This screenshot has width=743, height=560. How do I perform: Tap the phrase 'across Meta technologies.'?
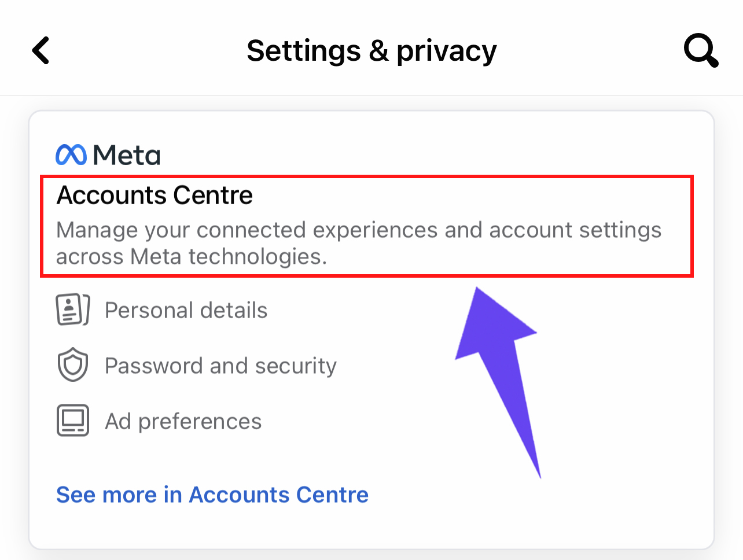click(192, 256)
